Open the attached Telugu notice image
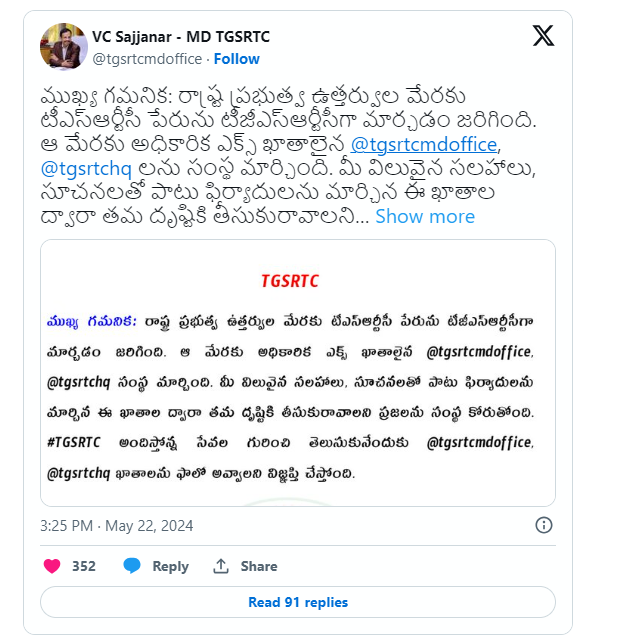This screenshot has height=639, width=617. (x=298, y=373)
